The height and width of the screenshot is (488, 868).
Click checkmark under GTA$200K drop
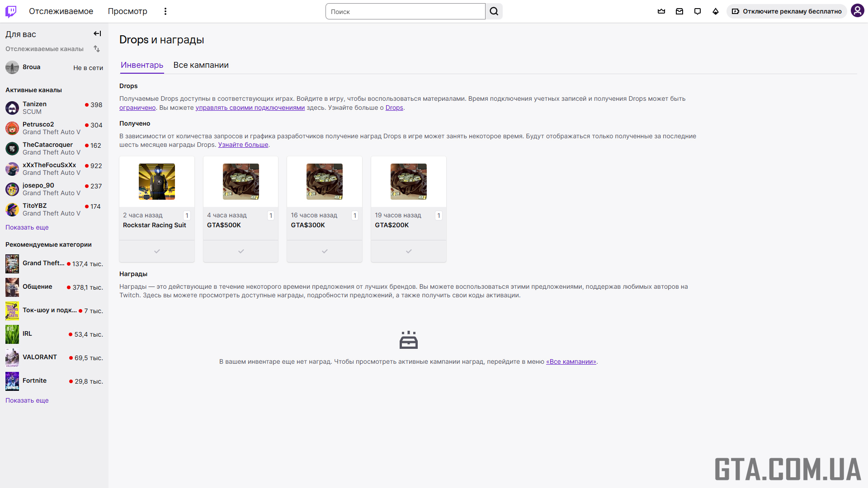point(409,251)
